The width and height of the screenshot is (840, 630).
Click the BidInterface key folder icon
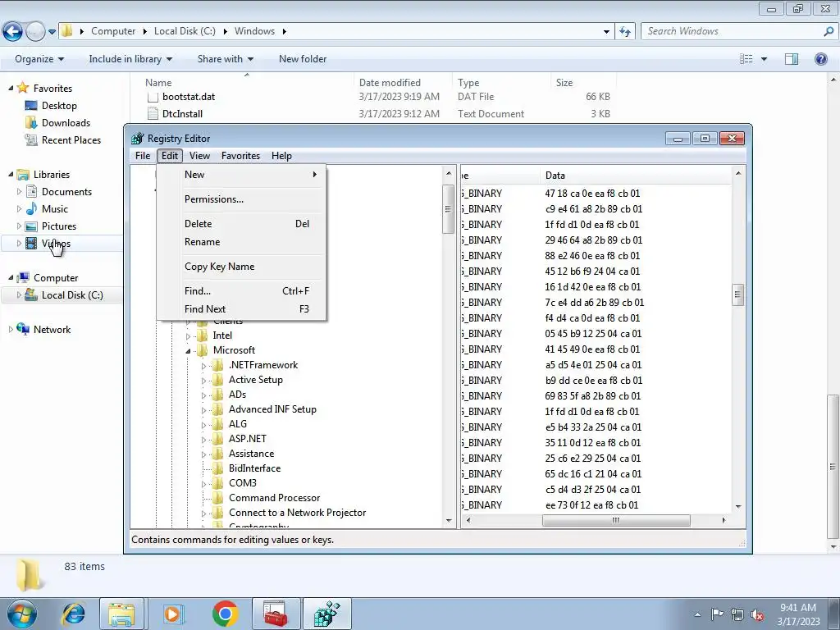click(217, 468)
